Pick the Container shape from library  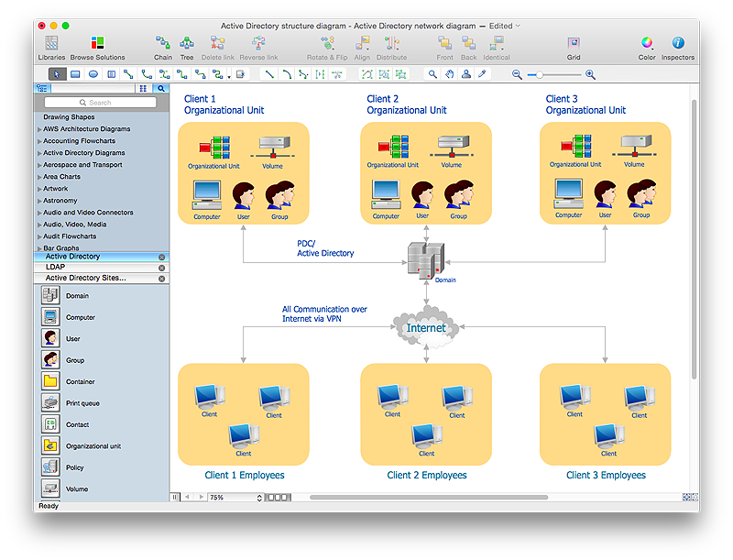pyautogui.click(x=50, y=381)
